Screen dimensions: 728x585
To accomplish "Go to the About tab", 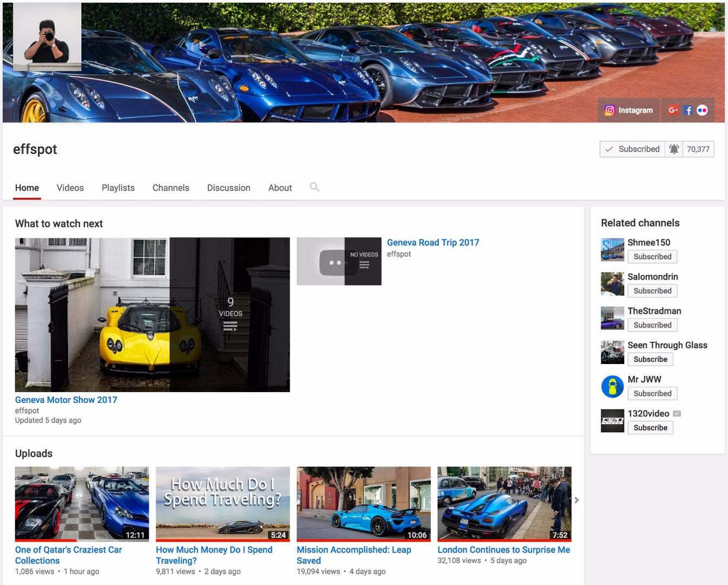I will 280,188.
